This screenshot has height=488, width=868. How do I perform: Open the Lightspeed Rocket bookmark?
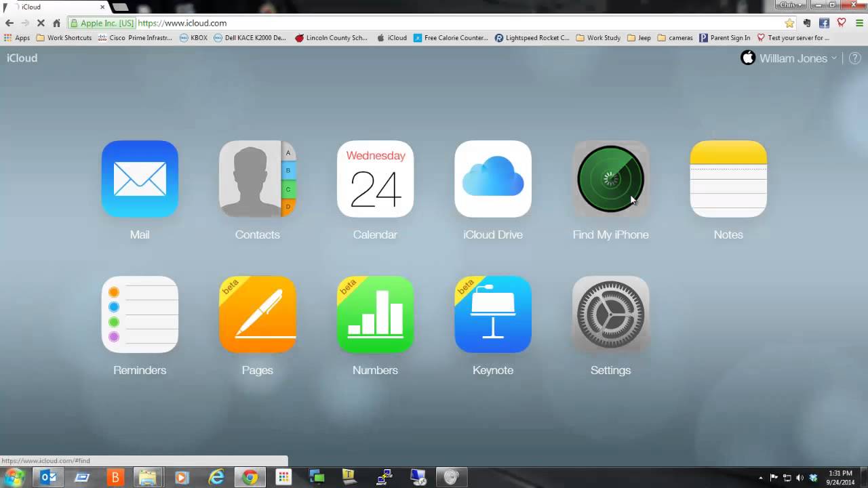pos(532,38)
